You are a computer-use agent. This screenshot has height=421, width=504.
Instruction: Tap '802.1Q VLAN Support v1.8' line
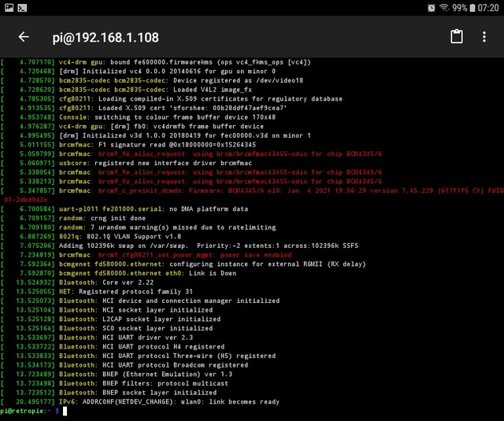(x=91, y=236)
